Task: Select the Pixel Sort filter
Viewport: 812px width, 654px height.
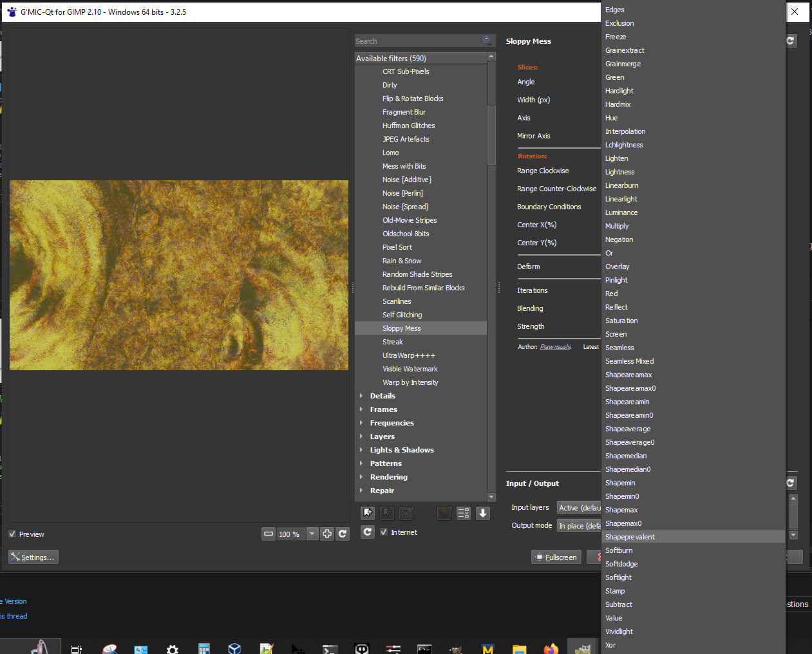Action: click(x=397, y=247)
